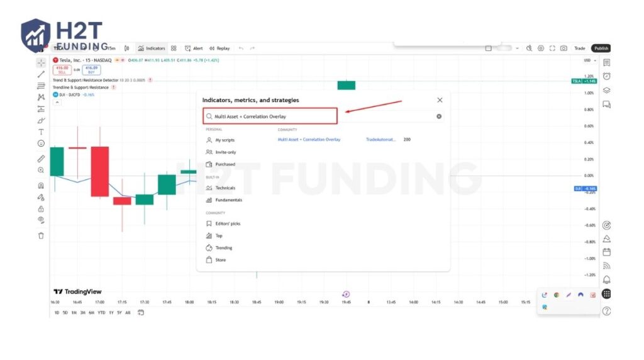Toggle lock all drawings
This screenshot has width=644, height=360.
(x=41, y=209)
